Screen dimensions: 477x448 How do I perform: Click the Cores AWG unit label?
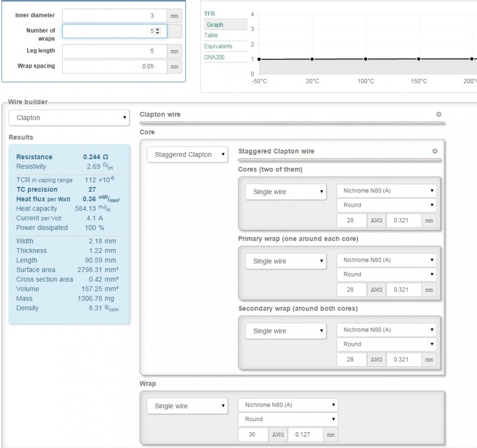click(x=377, y=220)
